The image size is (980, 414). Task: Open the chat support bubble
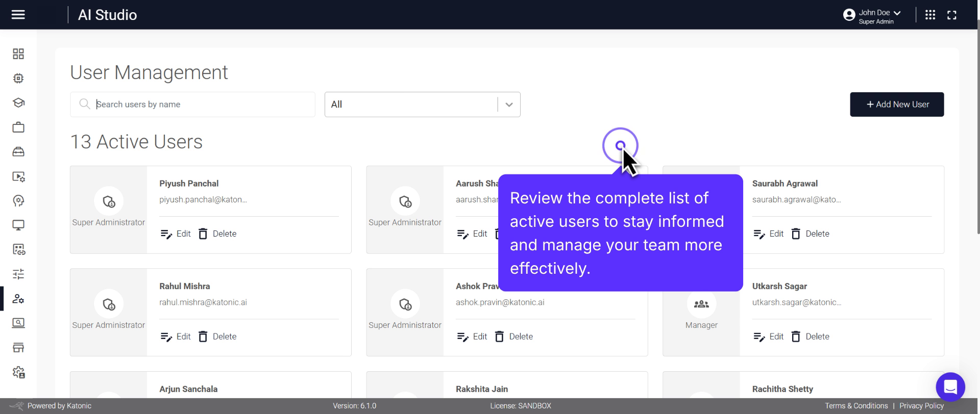[950, 387]
